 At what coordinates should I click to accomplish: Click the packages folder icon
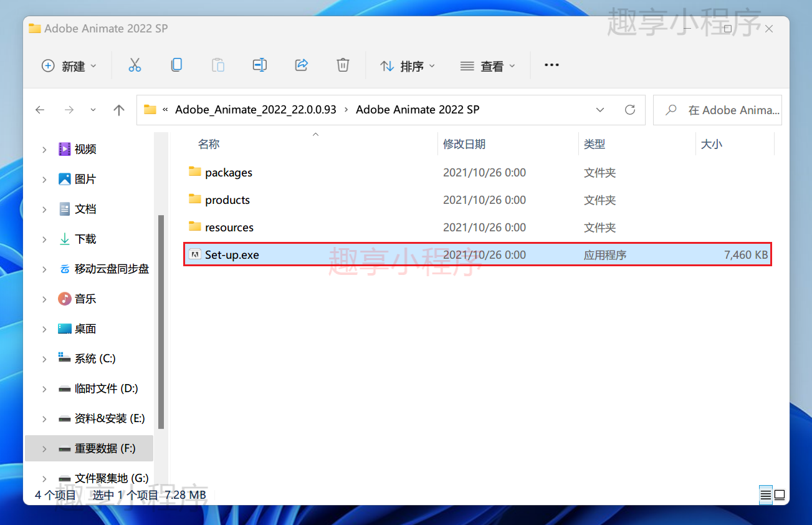click(195, 171)
